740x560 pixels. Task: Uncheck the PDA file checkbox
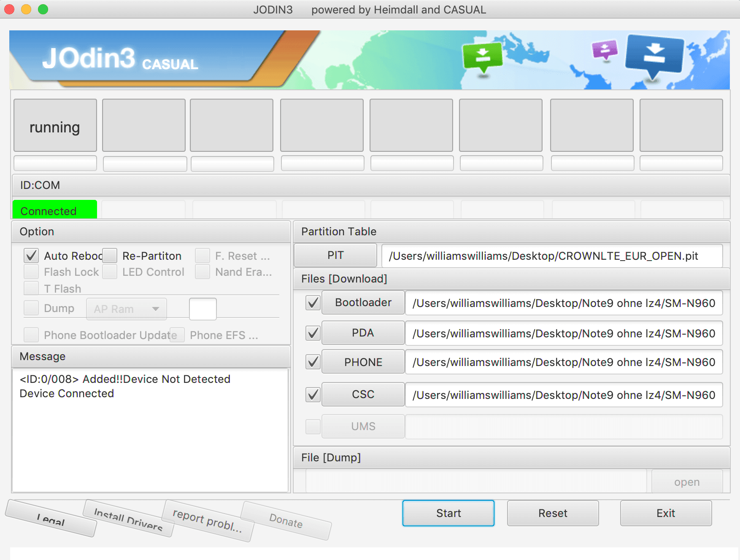313,333
